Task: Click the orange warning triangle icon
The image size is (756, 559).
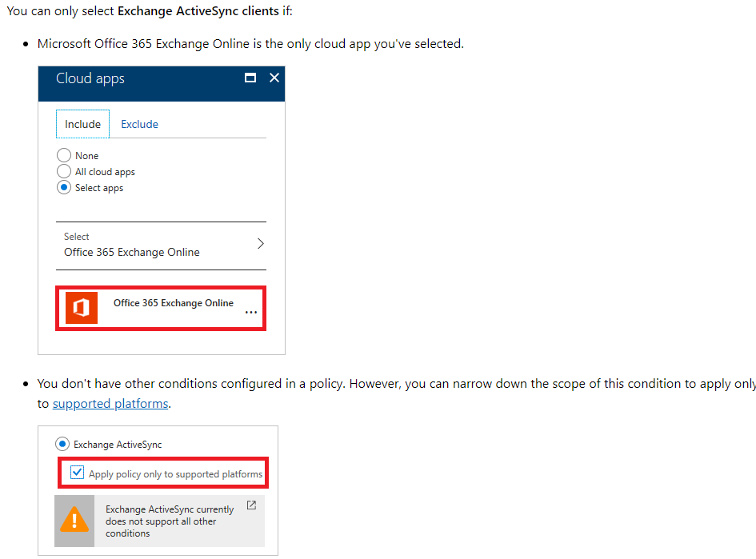Action: click(74, 521)
